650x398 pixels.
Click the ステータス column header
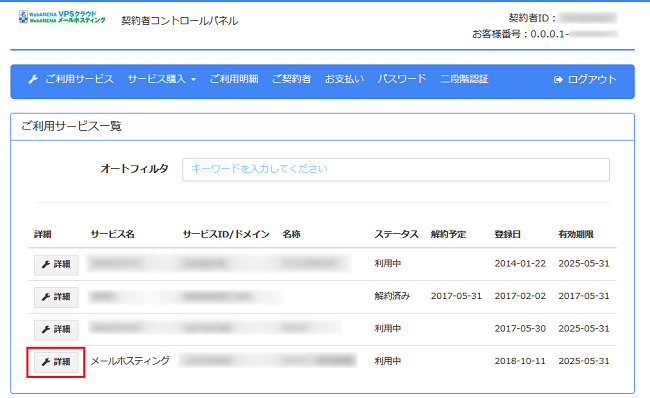pos(396,234)
